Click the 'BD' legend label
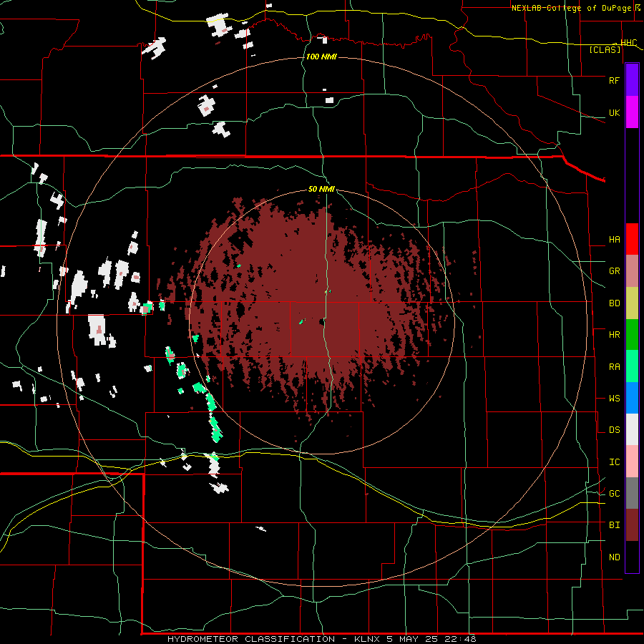The height and width of the screenshot is (644, 644). [x=614, y=303]
